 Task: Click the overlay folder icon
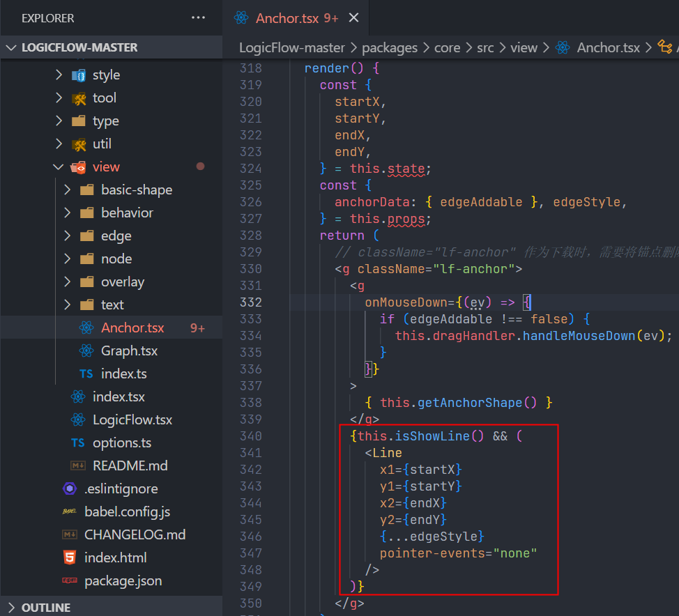pos(86,282)
